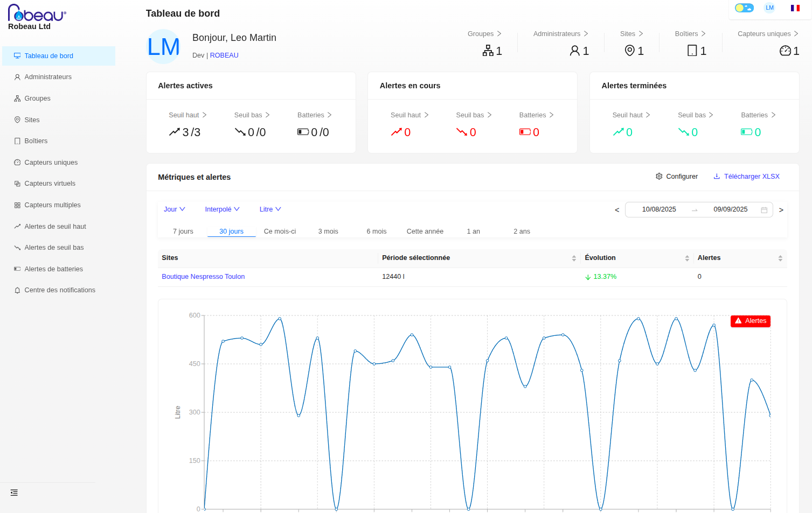
Task: Click the calendar icon in date range
Action: (x=764, y=210)
